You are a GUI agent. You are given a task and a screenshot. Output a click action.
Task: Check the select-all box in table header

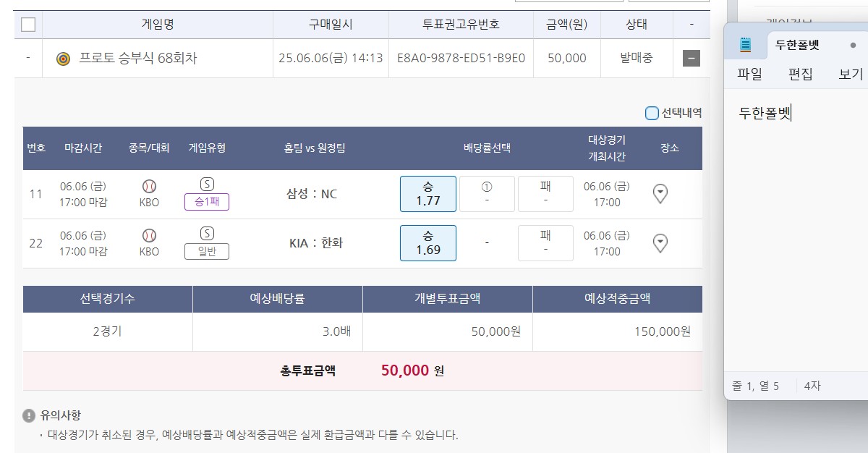pyautogui.click(x=28, y=25)
